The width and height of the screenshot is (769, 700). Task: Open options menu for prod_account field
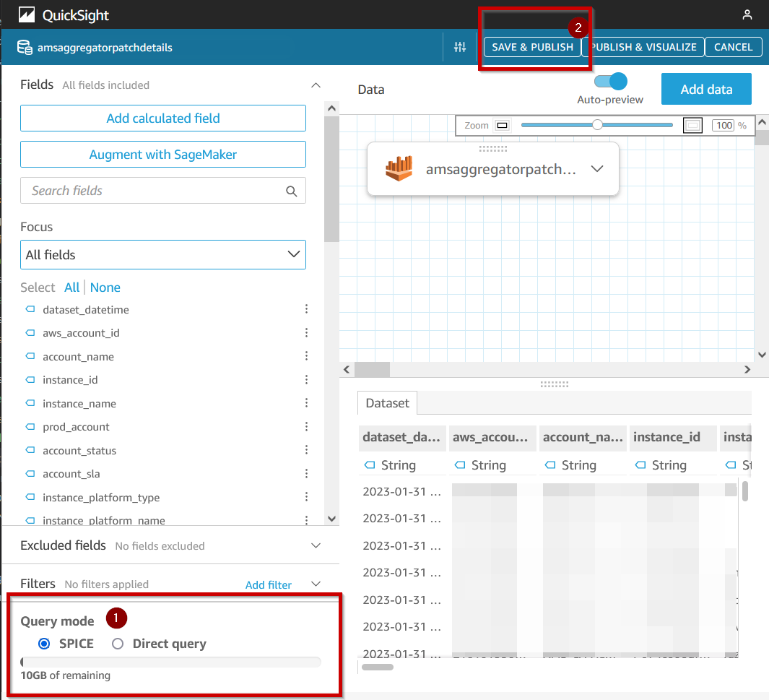(x=307, y=426)
